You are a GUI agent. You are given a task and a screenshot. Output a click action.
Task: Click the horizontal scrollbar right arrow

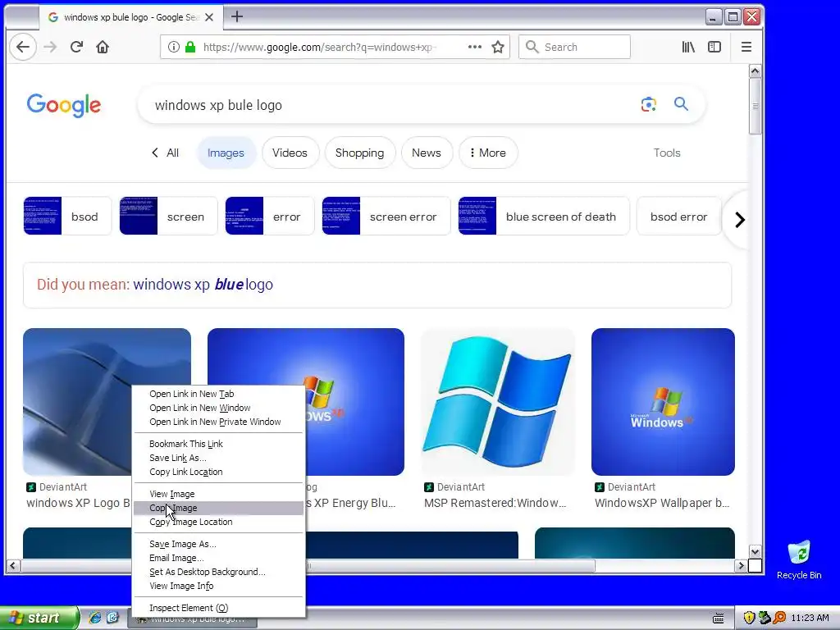pyautogui.click(x=741, y=565)
